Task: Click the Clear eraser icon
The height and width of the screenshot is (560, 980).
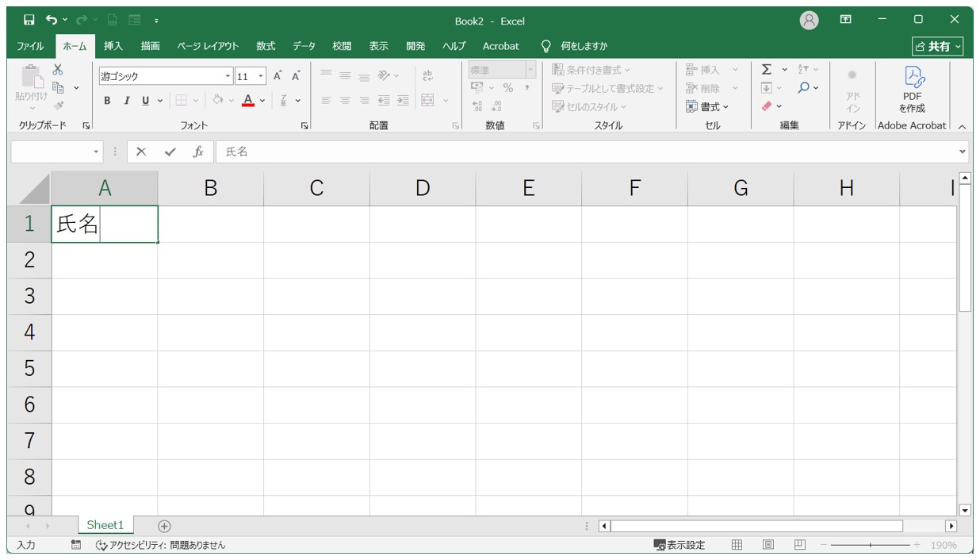Action: point(766,105)
